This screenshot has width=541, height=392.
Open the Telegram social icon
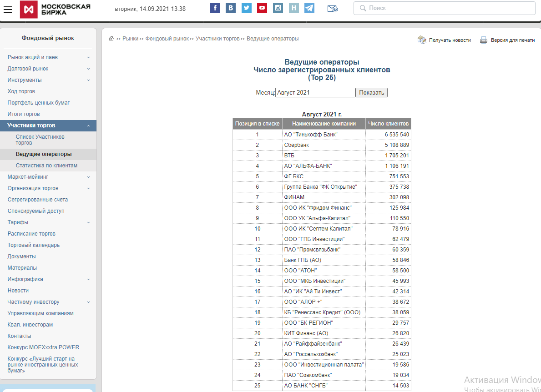click(x=309, y=8)
